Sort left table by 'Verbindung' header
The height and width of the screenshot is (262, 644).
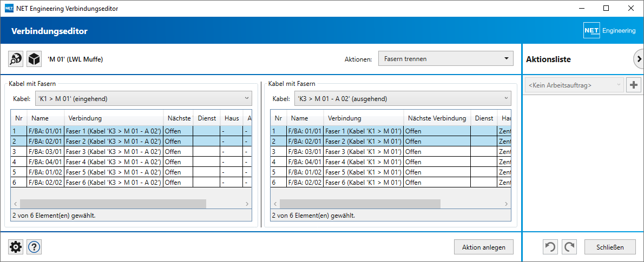coord(114,118)
